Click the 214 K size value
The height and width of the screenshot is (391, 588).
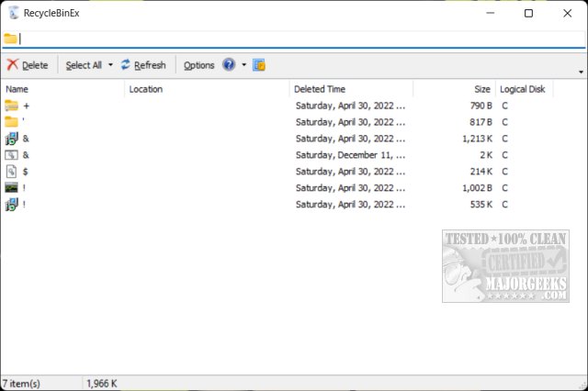(x=481, y=172)
